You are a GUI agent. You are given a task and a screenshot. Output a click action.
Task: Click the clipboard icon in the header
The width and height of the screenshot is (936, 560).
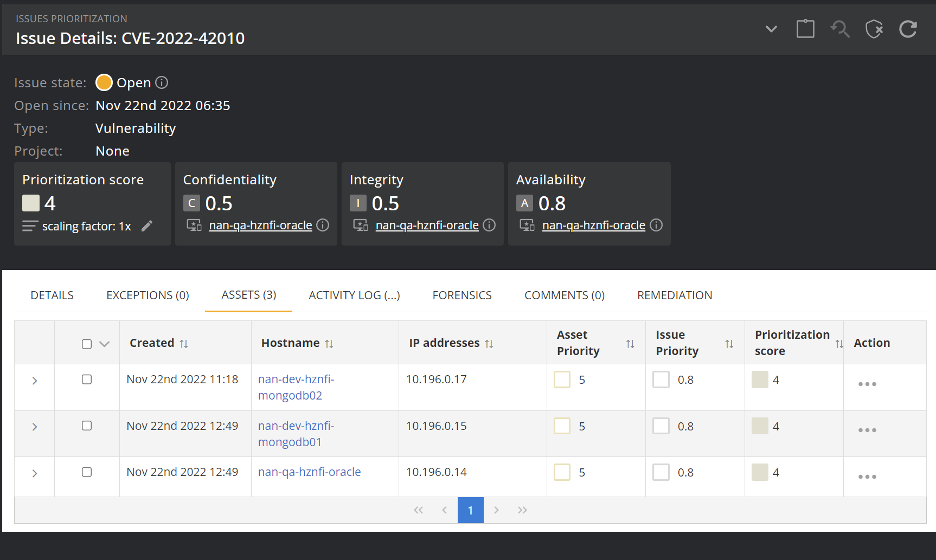(x=805, y=29)
